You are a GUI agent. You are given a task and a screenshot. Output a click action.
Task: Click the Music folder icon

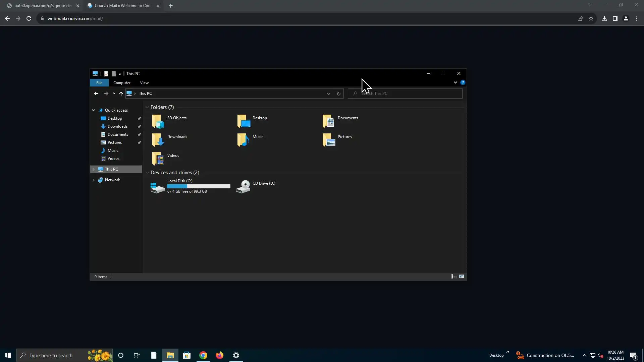coord(243,140)
